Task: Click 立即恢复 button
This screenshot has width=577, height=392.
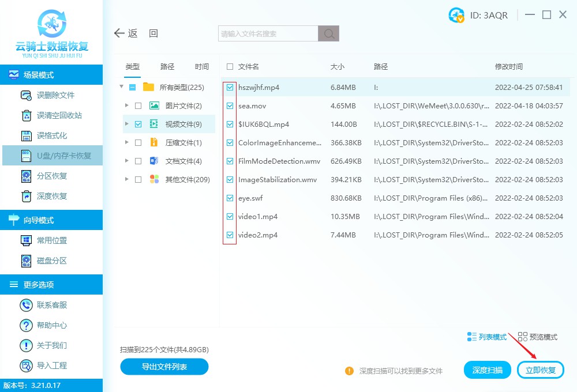Action: (x=541, y=370)
